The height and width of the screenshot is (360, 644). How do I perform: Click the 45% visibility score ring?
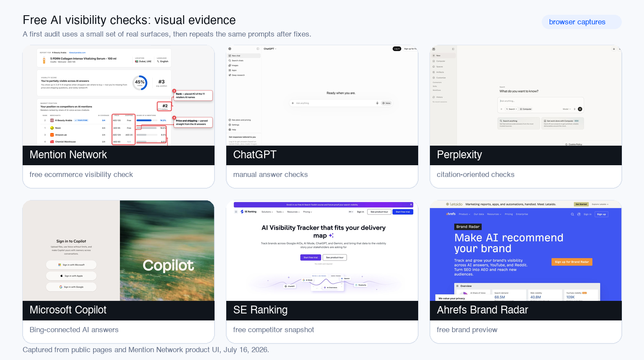coord(140,82)
